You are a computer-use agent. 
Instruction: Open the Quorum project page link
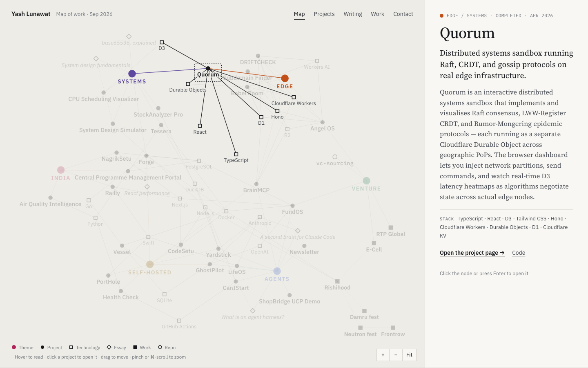(x=472, y=253)
